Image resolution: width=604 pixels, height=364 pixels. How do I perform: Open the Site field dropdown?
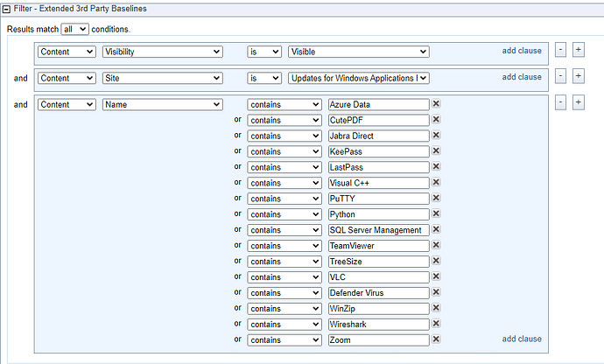click(x=163, y=78)
